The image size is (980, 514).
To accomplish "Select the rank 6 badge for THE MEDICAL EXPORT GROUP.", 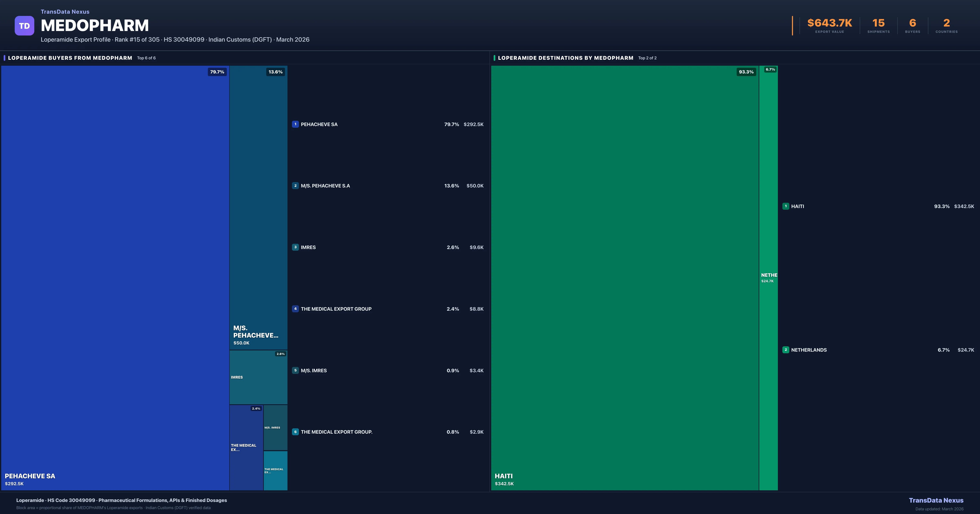I will [x=296, y=432].
